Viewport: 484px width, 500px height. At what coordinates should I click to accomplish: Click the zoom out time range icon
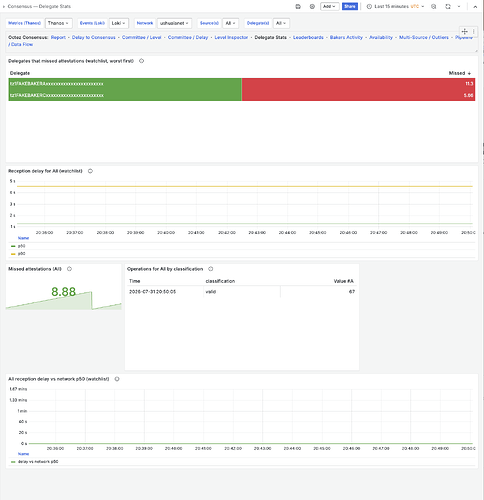[433, 7]
